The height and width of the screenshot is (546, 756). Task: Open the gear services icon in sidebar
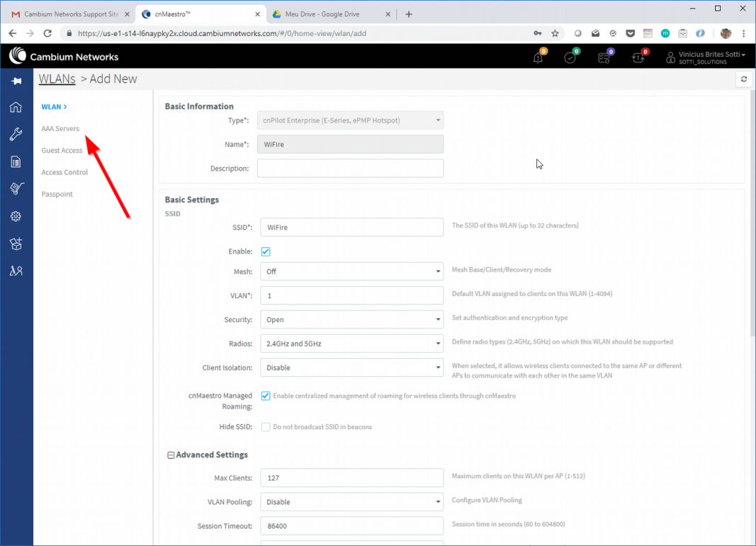[16, 216]
